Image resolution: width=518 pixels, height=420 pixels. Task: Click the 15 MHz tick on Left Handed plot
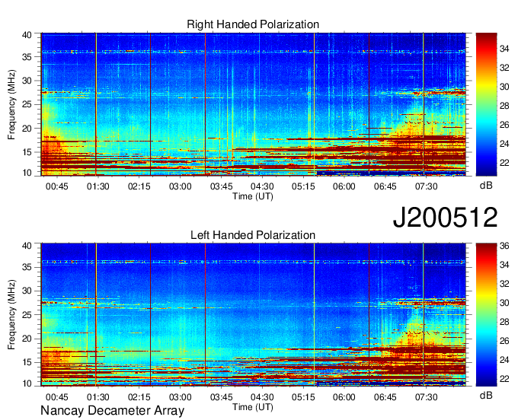(27, 363)
